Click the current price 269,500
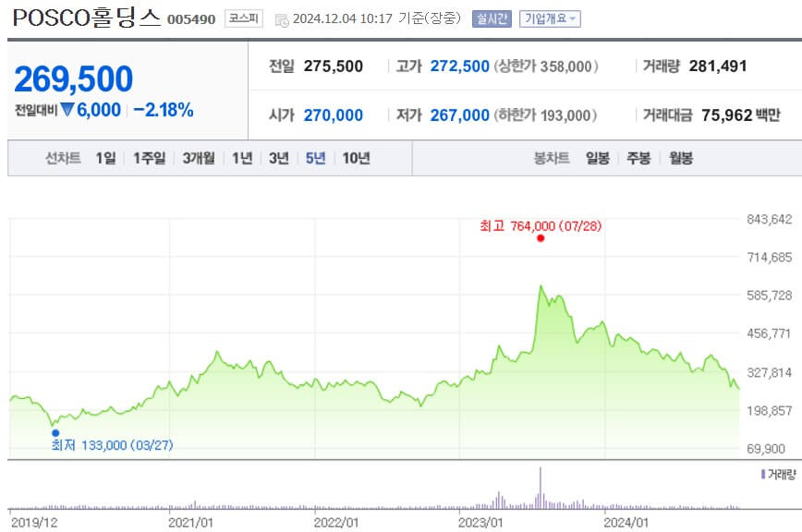802x532 pixels. click(x=74, y=79)
